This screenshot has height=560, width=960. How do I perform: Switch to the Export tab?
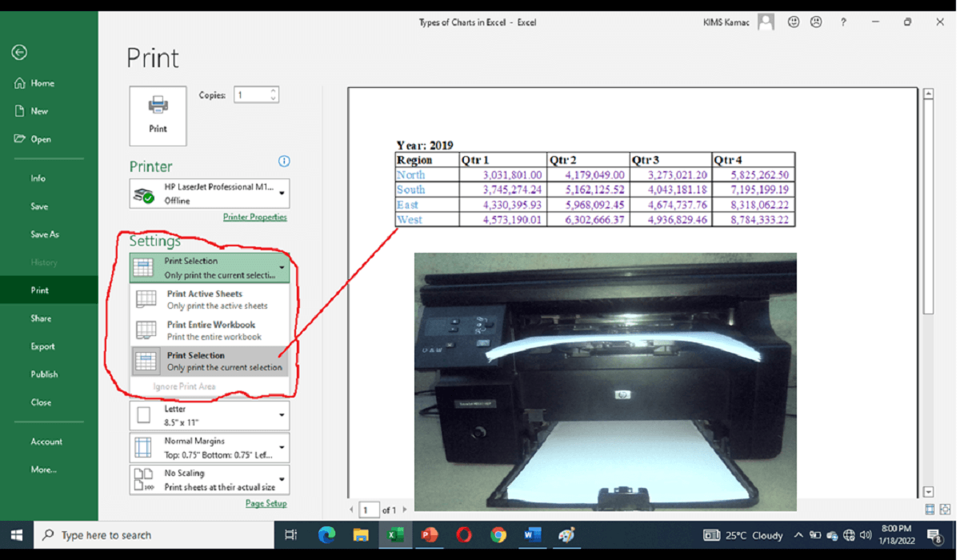[44, 346]
